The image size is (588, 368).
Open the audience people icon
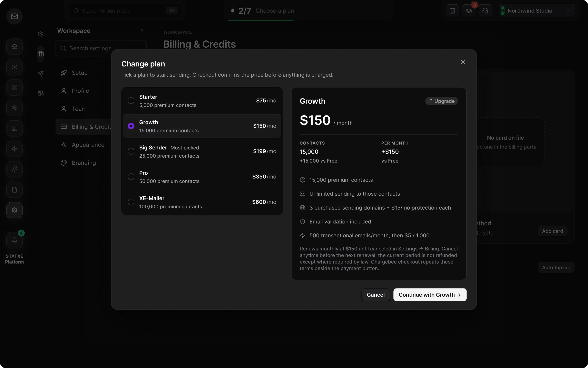coord(14,108)
